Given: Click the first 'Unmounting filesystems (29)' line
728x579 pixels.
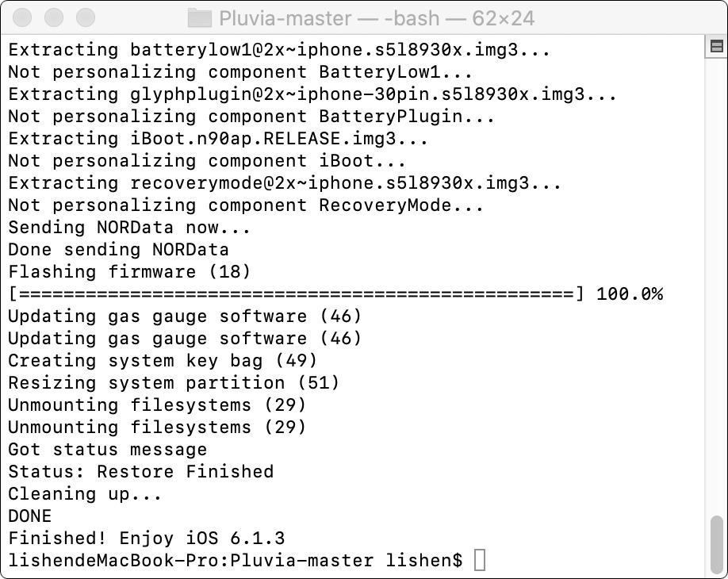Looking at the screenshot, I should [x=155, y=405].
